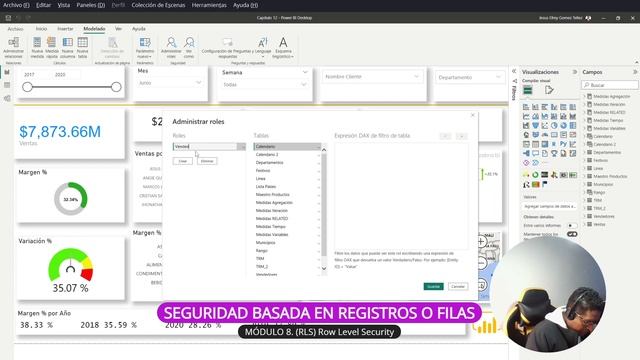Open Colección de Escenas menu

point(158,5)
